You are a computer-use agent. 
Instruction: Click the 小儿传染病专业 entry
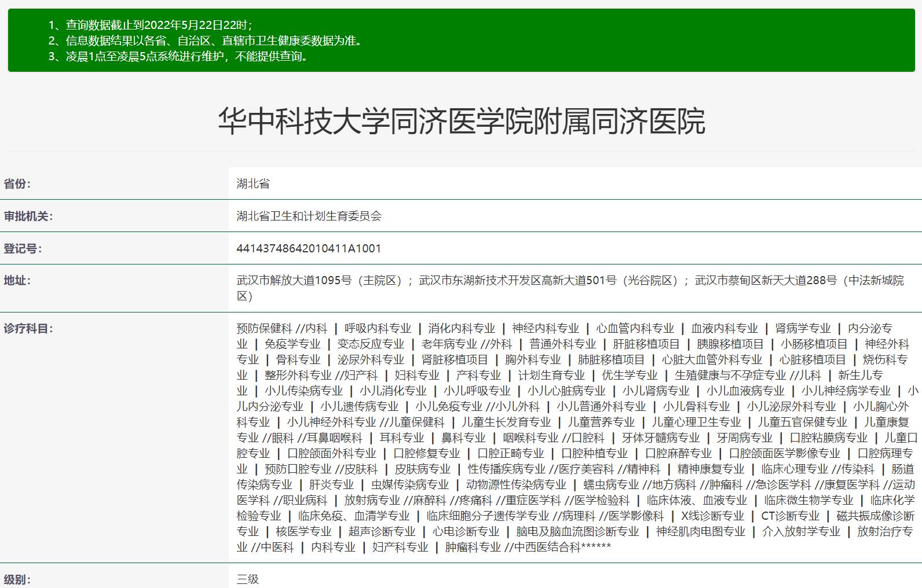pyautogui.click(x=303, y=391)
